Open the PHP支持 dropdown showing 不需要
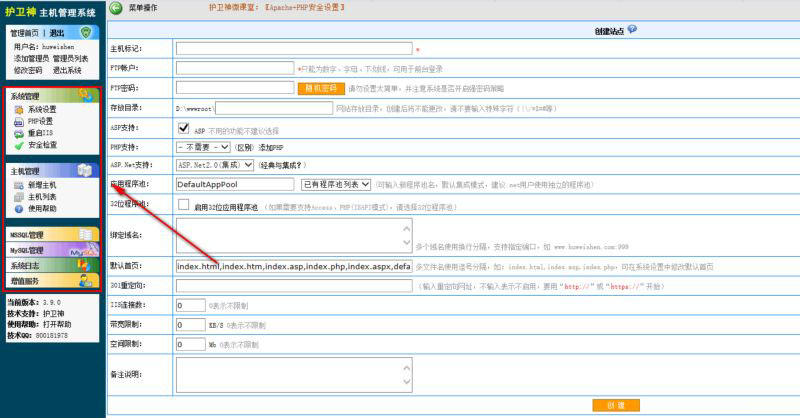 (x=203, y=147)
